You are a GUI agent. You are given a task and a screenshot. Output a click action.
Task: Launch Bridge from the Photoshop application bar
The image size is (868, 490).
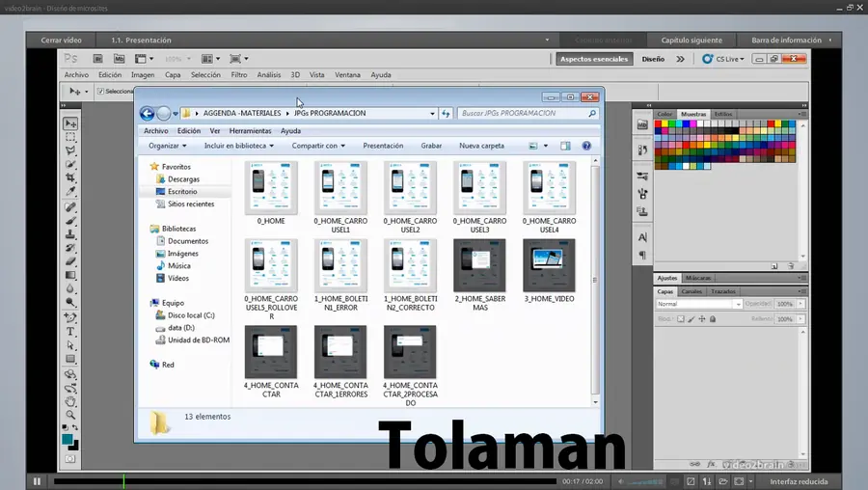pyautogui.click(x=98, y=58)
